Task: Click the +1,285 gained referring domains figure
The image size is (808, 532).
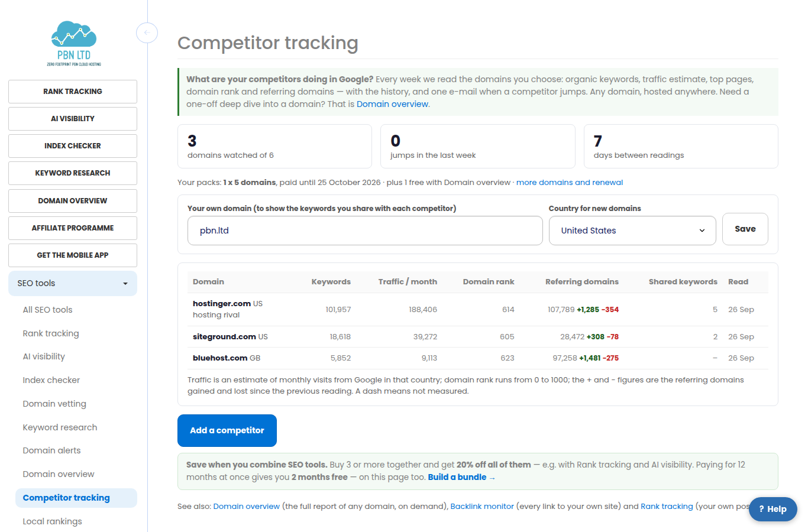Action: tap(588, 310)
